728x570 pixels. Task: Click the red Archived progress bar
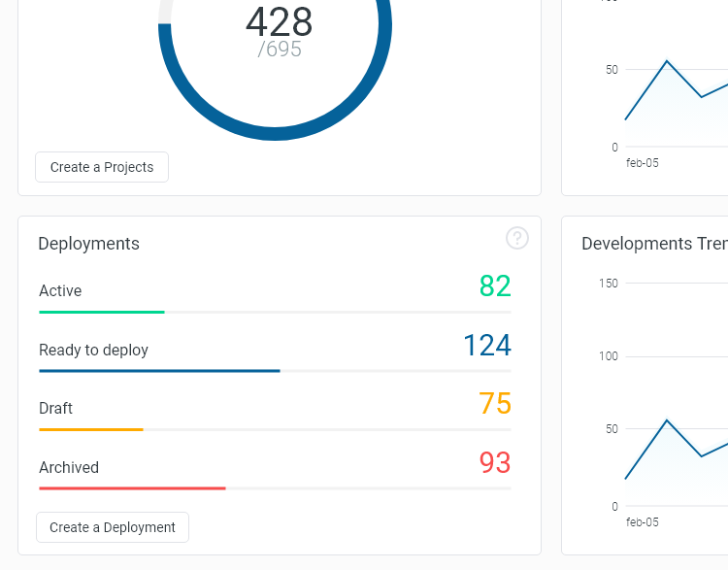[132, 488]
